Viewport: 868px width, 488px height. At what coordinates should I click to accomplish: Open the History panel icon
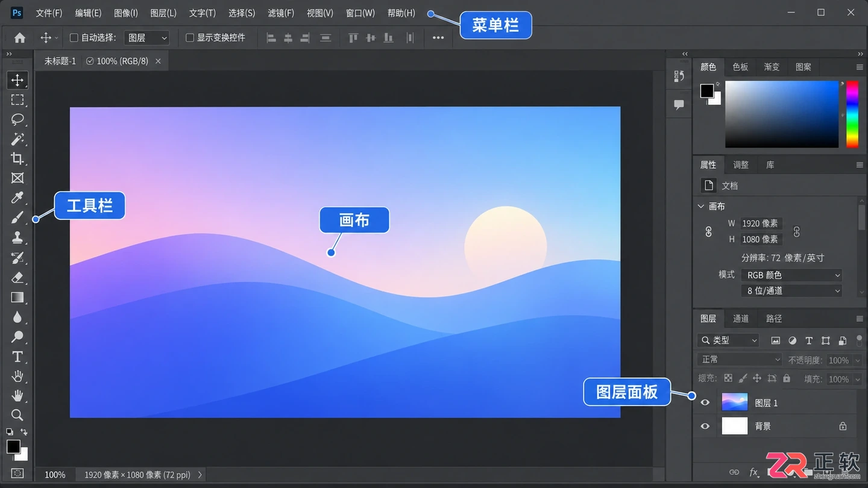[x=679, y=76]
